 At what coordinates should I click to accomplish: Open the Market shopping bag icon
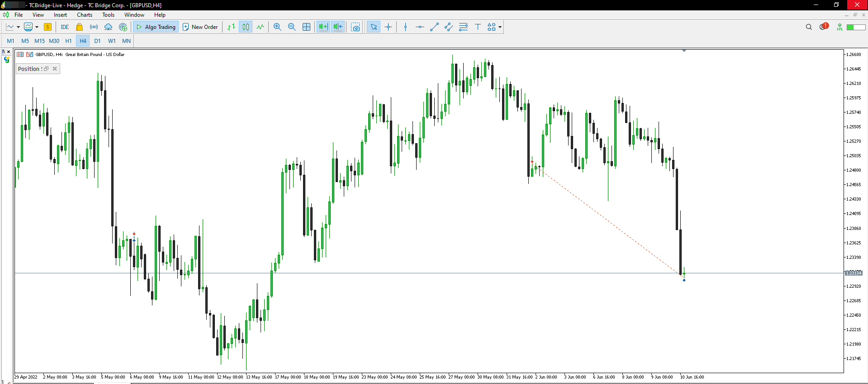(80, 27)
